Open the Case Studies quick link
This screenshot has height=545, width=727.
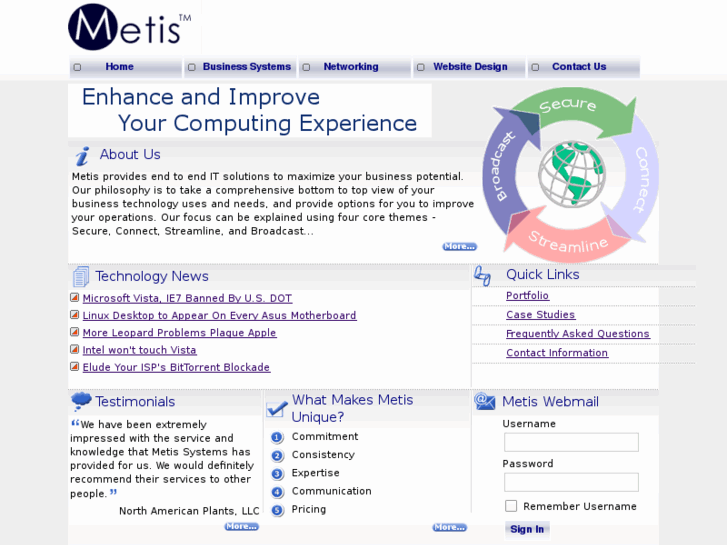point(541,314)
